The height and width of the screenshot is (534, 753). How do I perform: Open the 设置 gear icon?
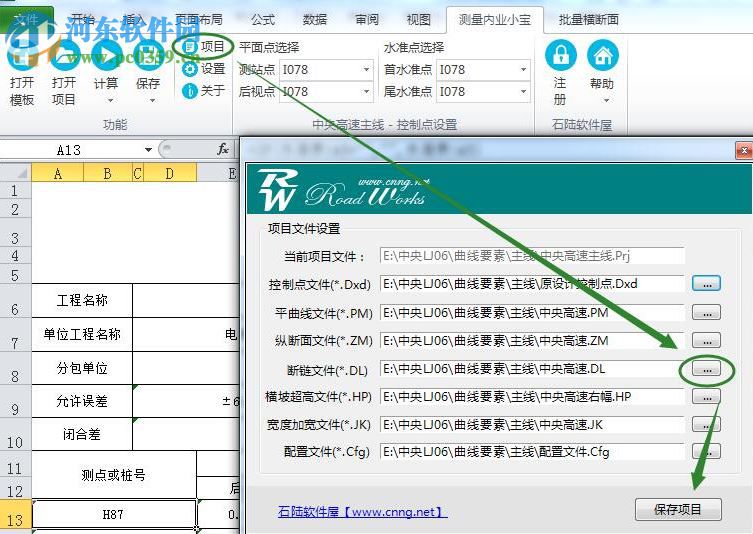coord(190,69)
